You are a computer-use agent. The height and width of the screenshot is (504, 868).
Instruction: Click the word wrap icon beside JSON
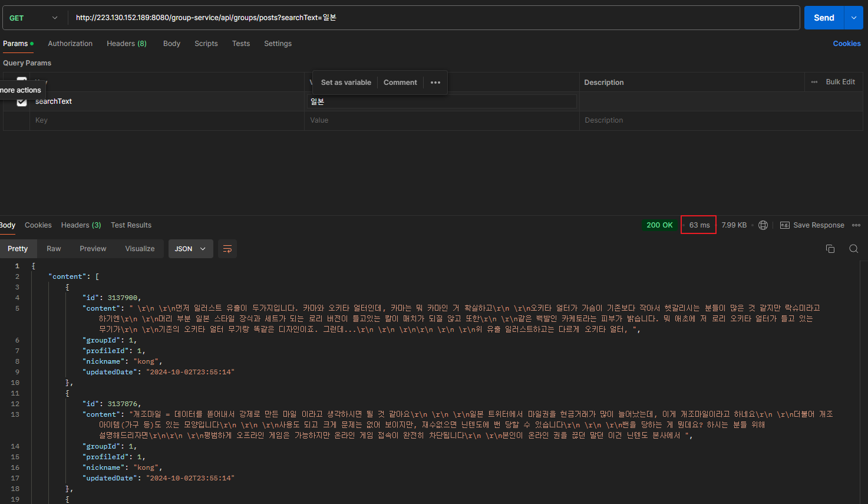click(227, 249)
